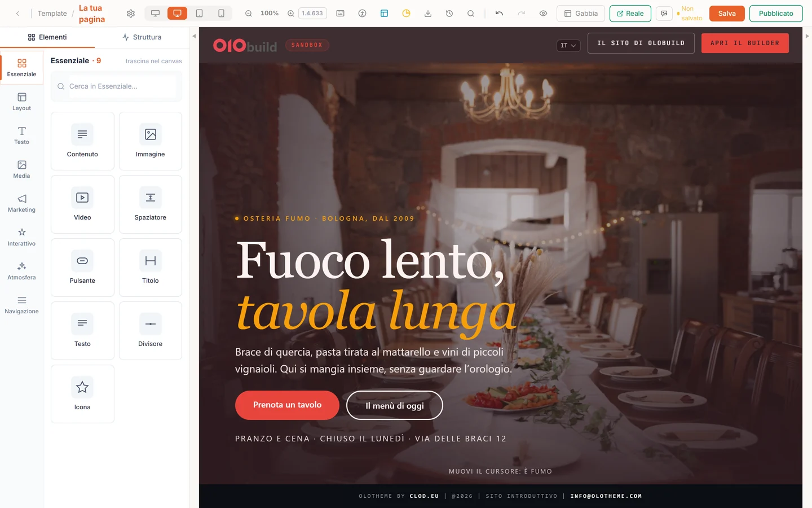Zoom out the canvas
Image resolution: width=812 pixels, height=508 pixels.
point(248,14)
